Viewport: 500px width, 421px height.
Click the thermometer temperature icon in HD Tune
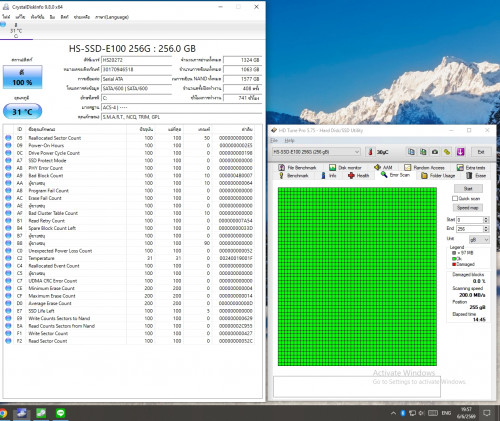[370, 152]
